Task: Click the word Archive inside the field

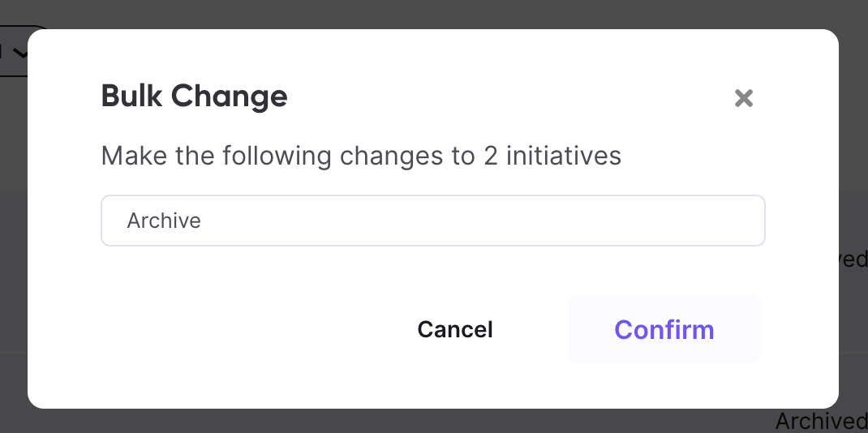Action: (164, 221)
